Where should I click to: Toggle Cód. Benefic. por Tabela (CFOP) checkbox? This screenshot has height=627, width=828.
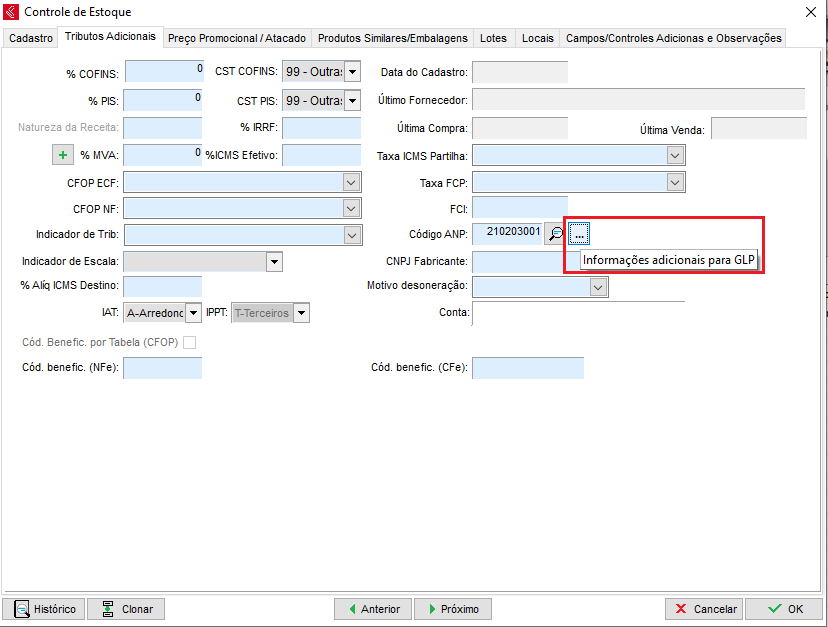(x=189, y=343)
